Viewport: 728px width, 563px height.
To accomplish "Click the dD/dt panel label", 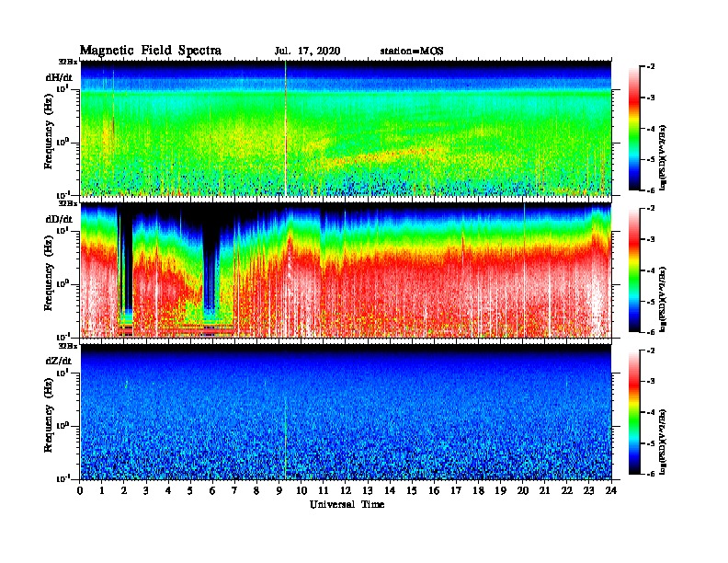I will [59, 219].
